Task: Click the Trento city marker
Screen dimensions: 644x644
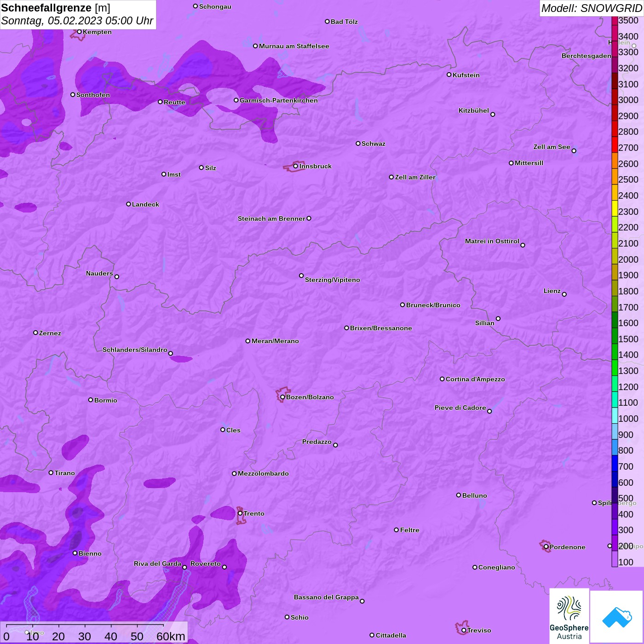Action: 240,513
